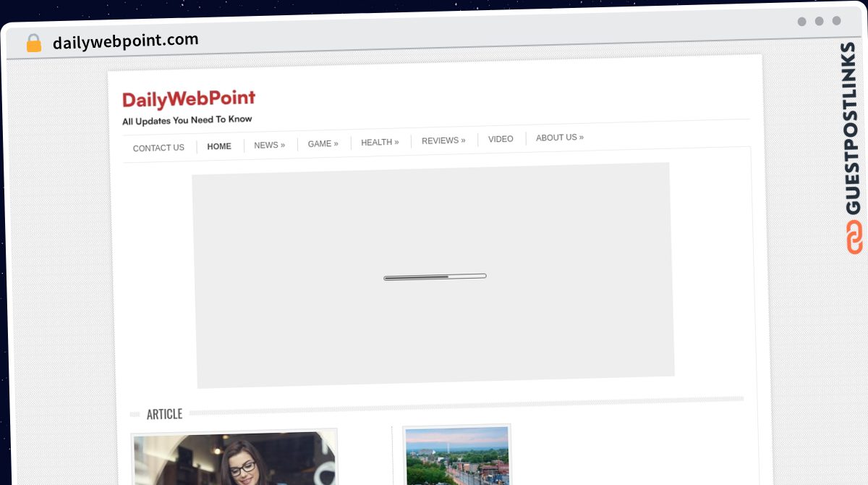Go to the Home menu item

(219, 146)
